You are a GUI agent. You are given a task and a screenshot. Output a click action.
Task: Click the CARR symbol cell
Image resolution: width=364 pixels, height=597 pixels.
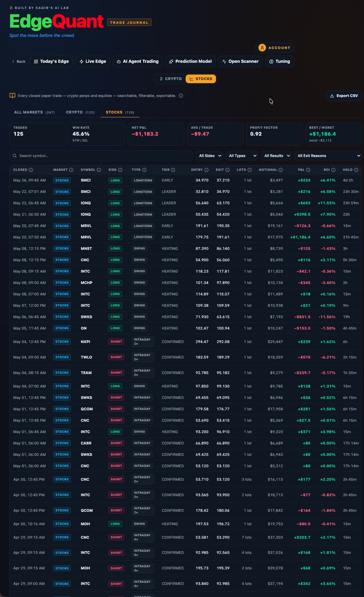click(x=86, y=443)
